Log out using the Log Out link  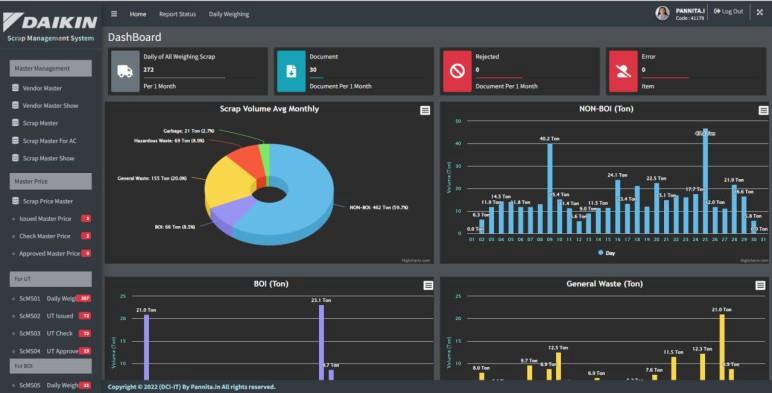click(x=728, y=11)
